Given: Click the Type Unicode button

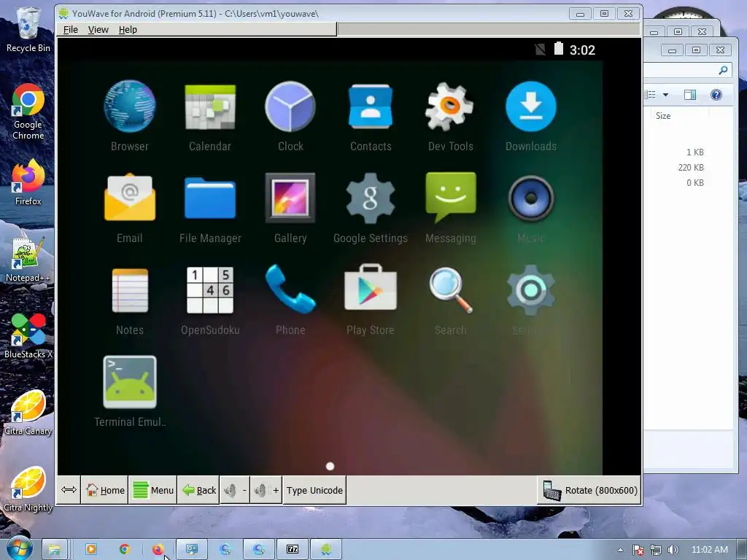Looking at the screenshot, I should [x=314, y=490].
